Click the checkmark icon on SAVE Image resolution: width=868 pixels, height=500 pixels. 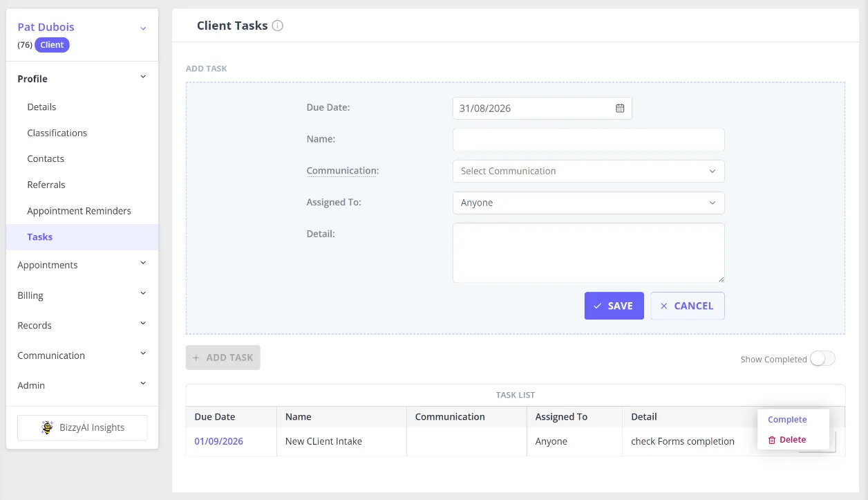[598, 306]
